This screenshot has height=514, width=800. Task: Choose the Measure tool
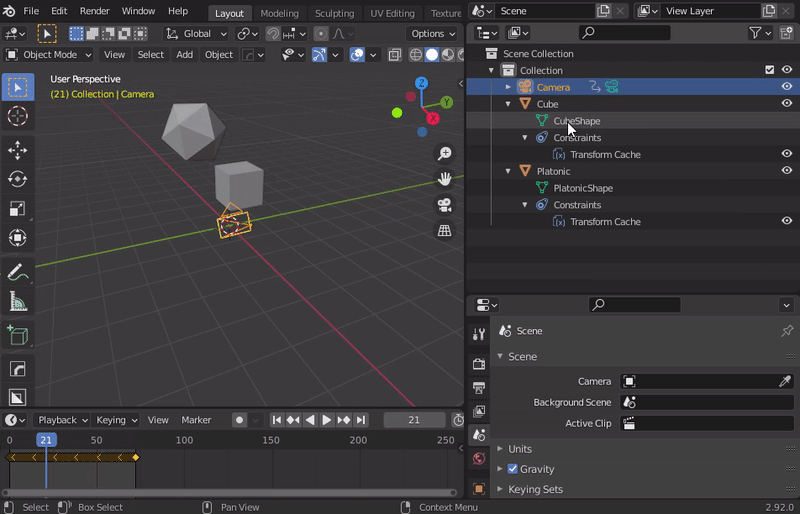(x=17, y=301)
